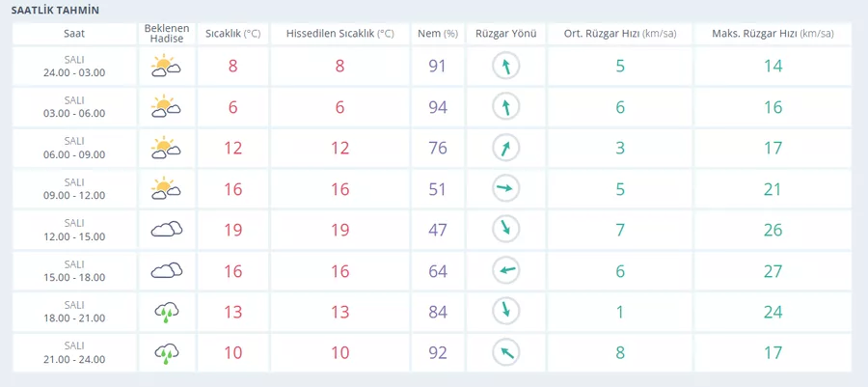
Task: Click the temperature value 19 under Sıcaklık
Action: (233, 230)
